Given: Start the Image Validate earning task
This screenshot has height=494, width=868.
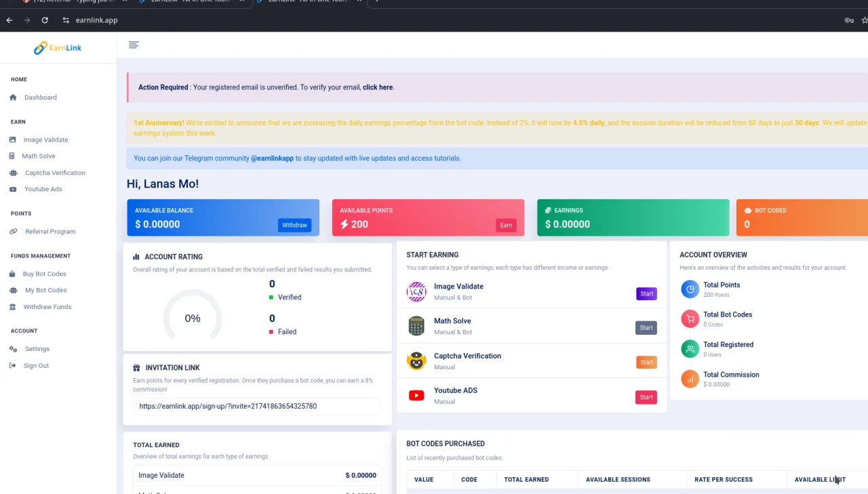Looking at the screenshot, I should (646, 294).
